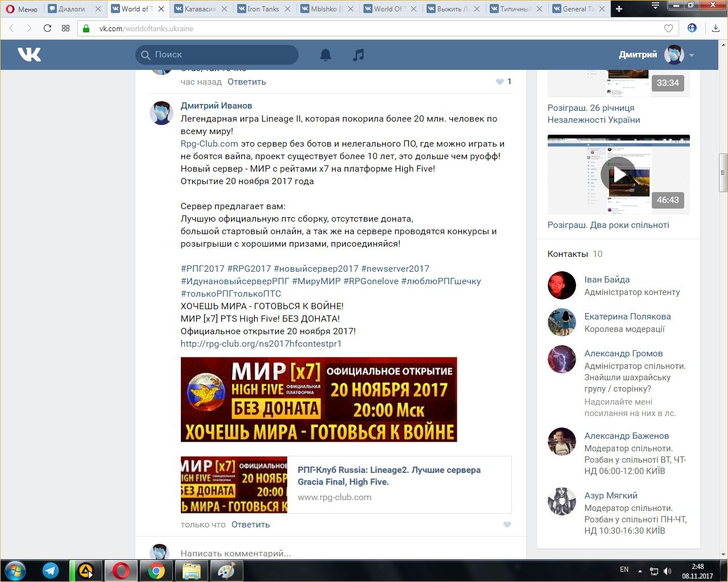Open the Rpg-Club.com link

(x=209, y=144)
